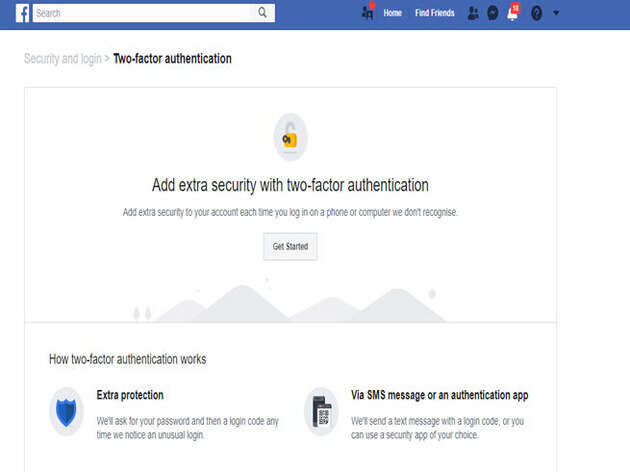Open the notifications bell icon
630x472 pixels.
pos(513,12)
